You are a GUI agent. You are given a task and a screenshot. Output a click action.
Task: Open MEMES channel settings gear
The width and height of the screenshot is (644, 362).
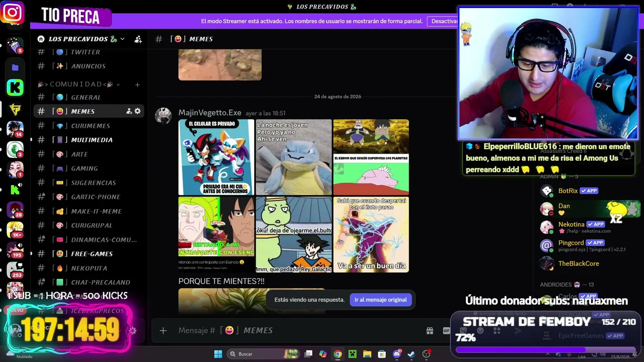(137, 111)
